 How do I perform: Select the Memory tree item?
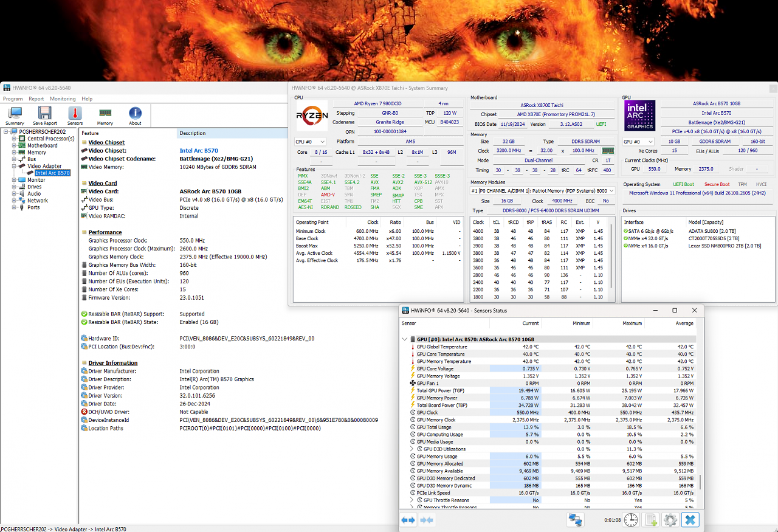tap(36, 153)
